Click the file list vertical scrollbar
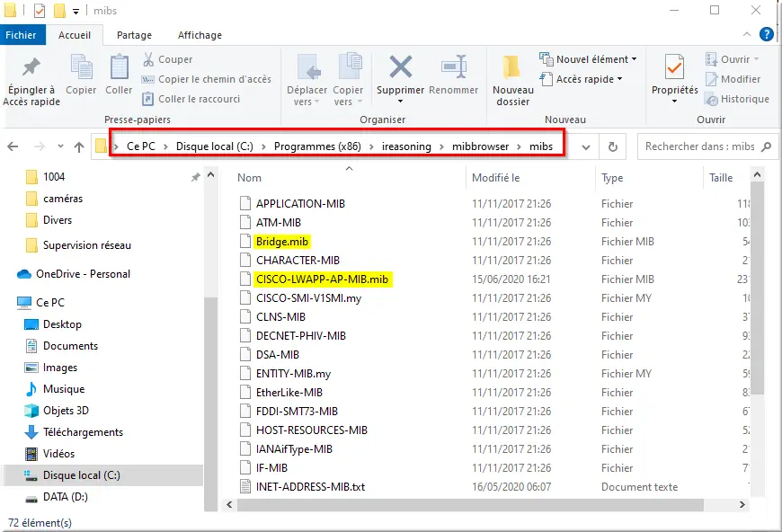782x532 pixels. click(x=757, y=288)
